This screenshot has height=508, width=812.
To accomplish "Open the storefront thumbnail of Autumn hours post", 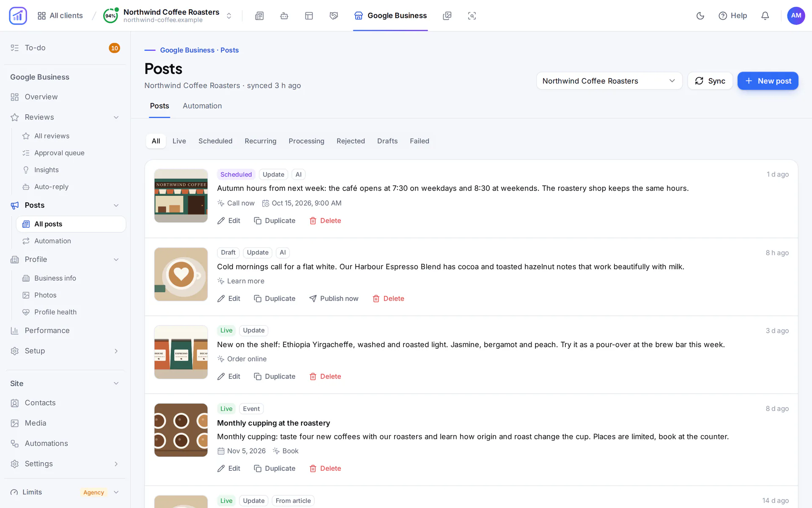I will click(x=181, y=196).
